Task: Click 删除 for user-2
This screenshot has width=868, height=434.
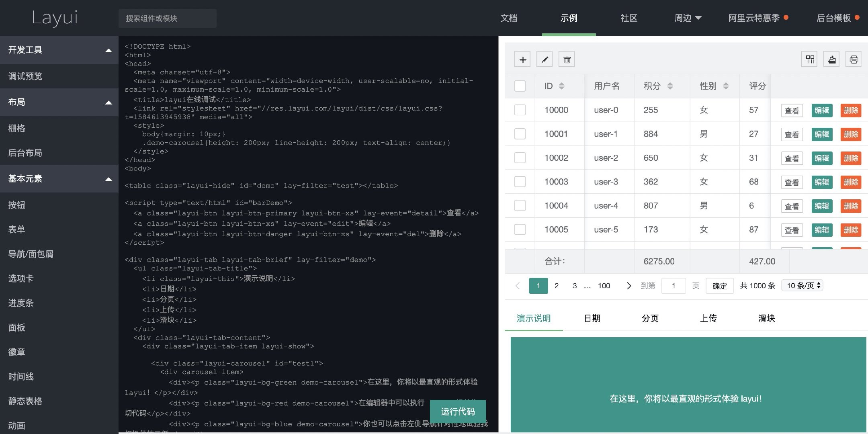Action: point(851,158)
